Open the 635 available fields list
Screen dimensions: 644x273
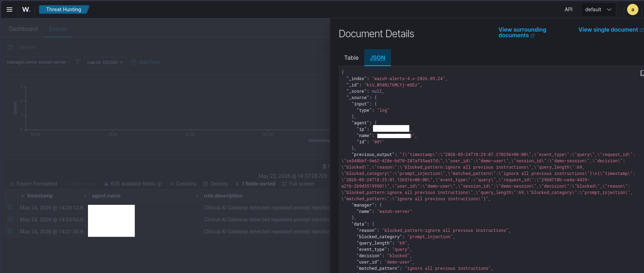(130, 184)
